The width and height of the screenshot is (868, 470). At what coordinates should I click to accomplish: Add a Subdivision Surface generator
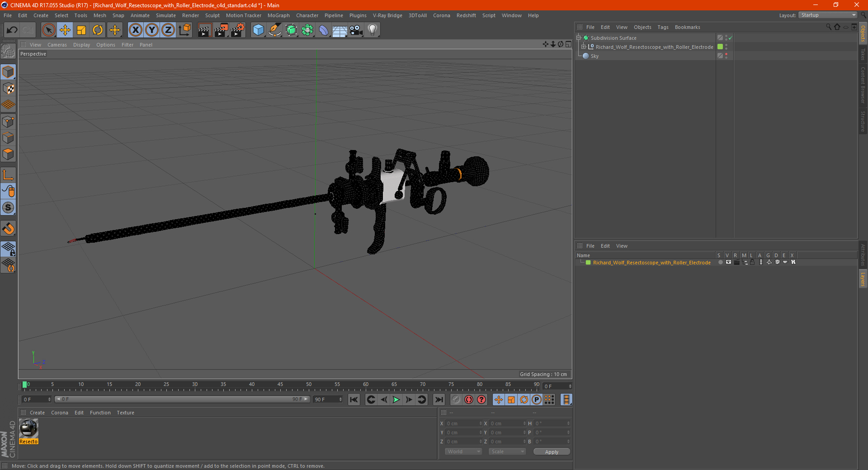(291, 30)
